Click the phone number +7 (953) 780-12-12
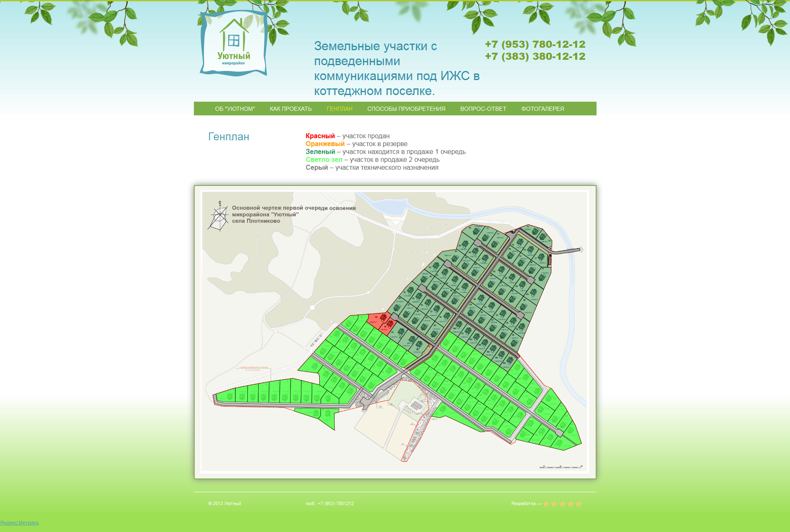 click(x=535, y=44)
